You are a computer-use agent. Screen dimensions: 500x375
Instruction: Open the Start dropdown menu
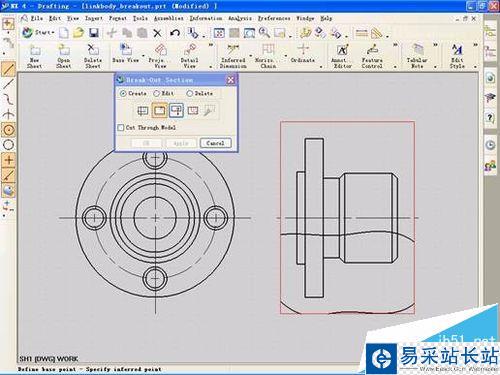pyautogui.click(x=38, y=33)
